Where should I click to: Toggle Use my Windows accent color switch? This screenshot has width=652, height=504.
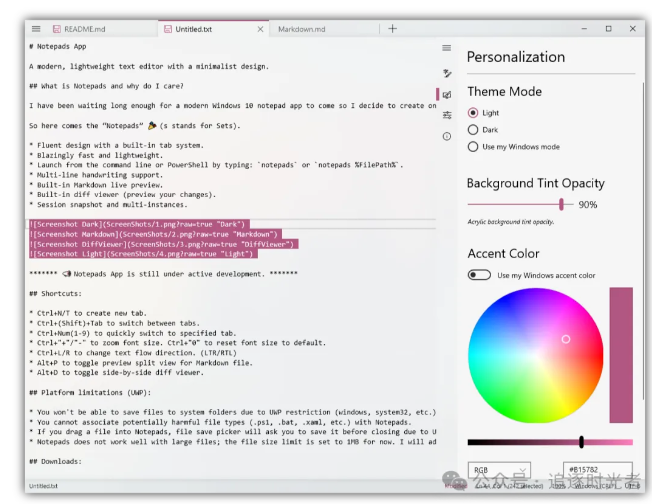pyautogui.click(x=479, y=275)
